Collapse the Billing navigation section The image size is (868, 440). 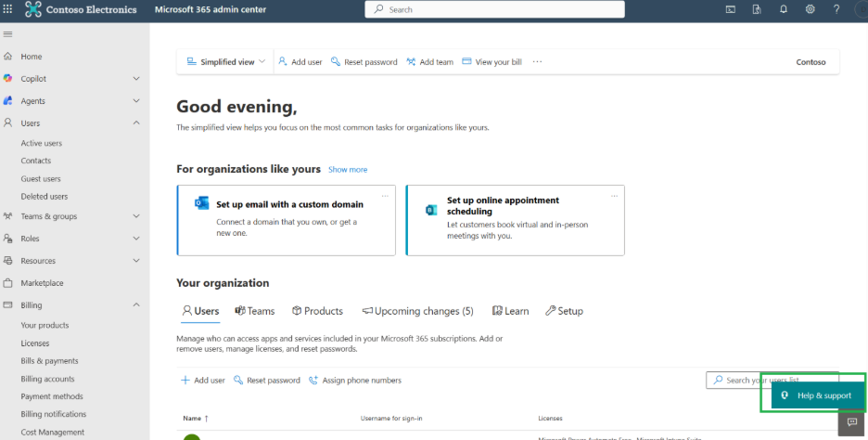136,304
